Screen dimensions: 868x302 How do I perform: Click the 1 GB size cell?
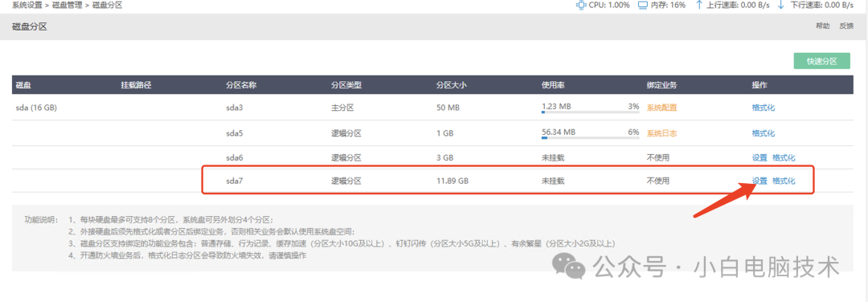click(x=445, y=133)
